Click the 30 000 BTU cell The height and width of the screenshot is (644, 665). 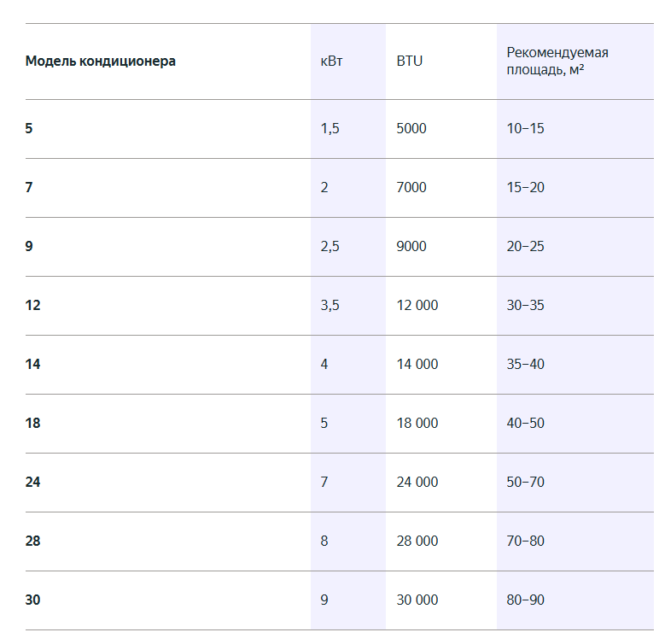tap(417, 600)
